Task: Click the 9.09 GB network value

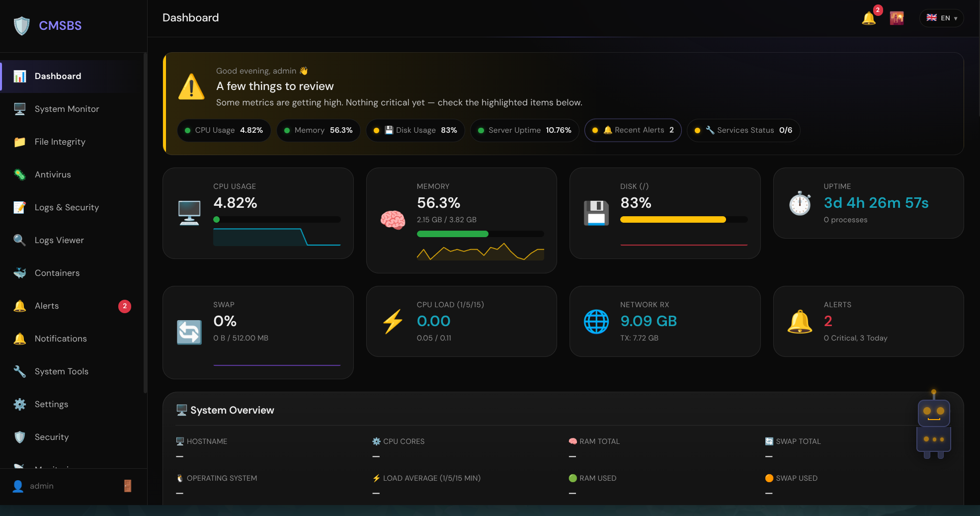Action: point(649,321)
